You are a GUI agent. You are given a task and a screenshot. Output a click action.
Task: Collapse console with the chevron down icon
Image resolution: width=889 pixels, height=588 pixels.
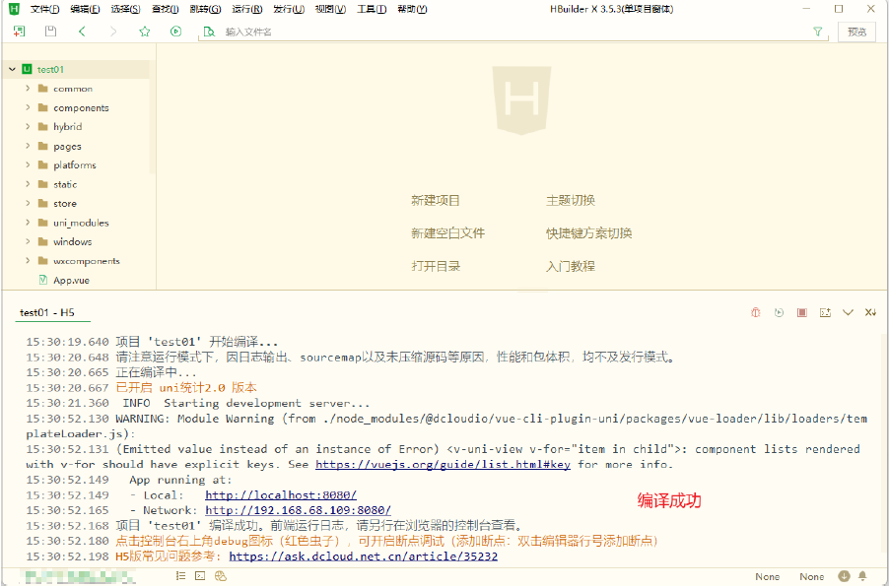click(848, 312)
